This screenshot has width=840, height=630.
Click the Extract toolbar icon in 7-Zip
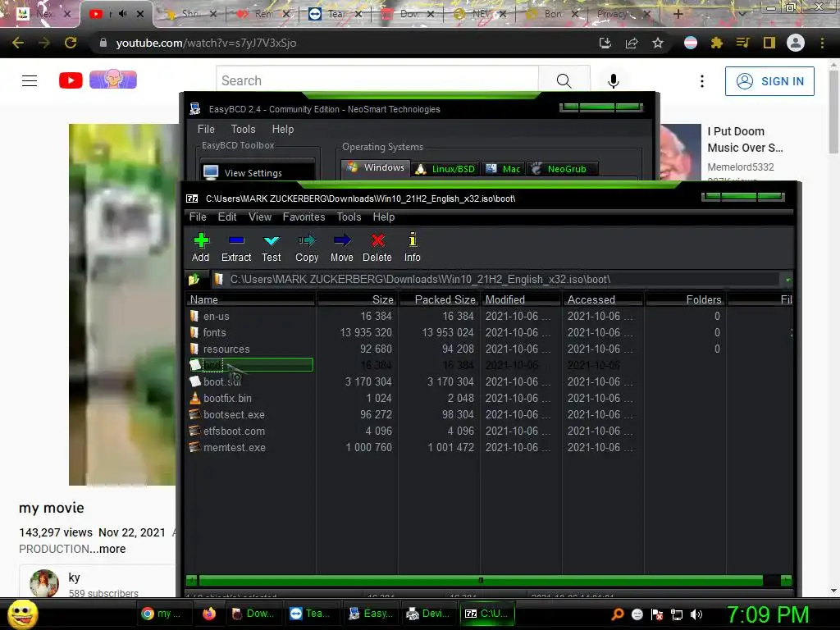click(236, 248)
